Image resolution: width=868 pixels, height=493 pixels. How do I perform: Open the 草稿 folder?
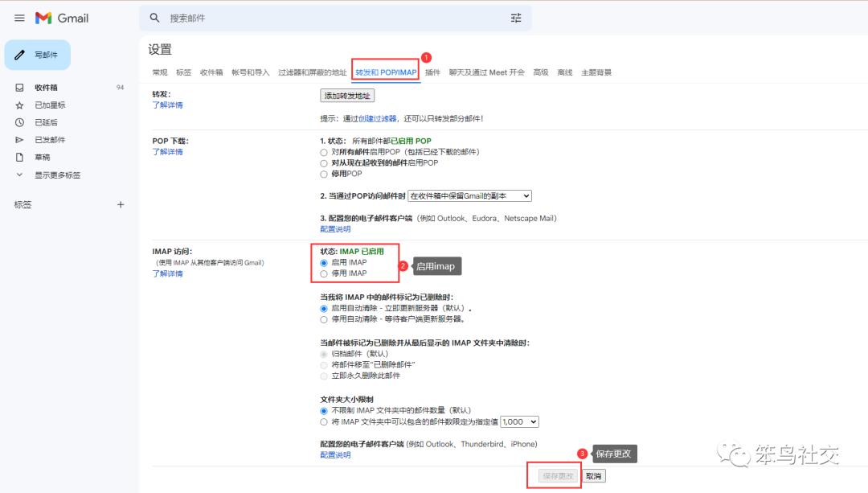pos(42,158)
